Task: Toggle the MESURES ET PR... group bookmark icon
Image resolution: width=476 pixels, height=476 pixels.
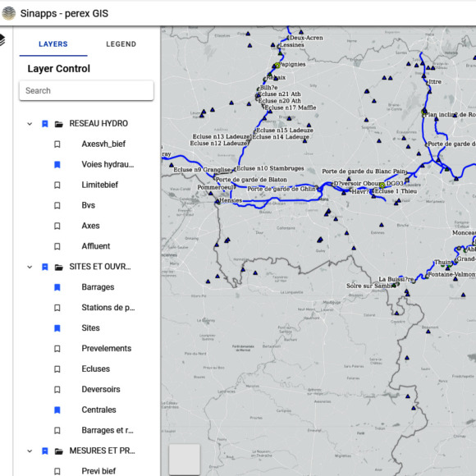Action: click(45, 451)
